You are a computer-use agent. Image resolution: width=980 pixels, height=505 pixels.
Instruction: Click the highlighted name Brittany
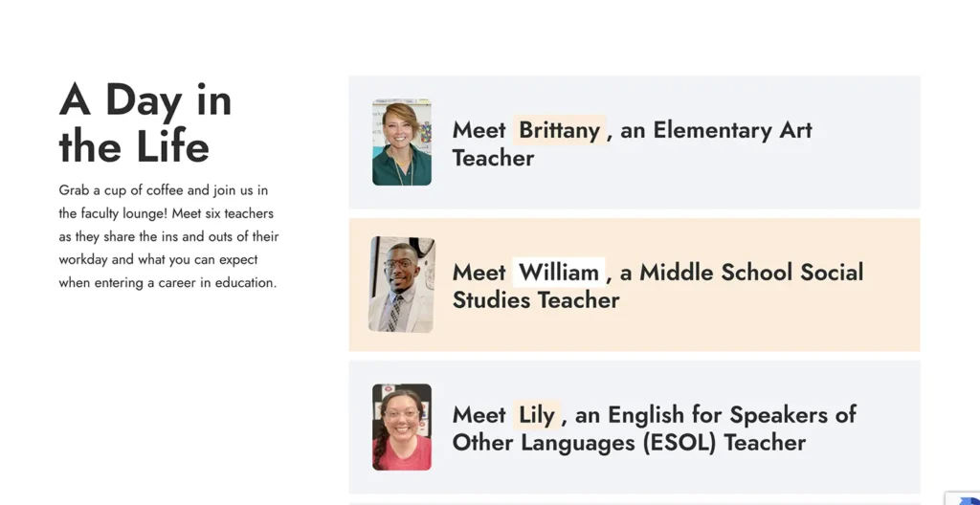[559, 130]
